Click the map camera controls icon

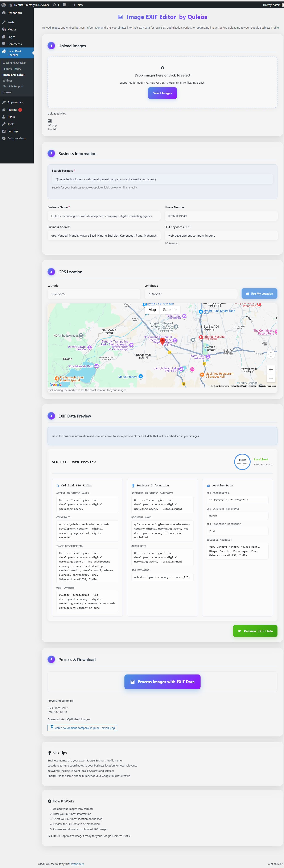271,354
